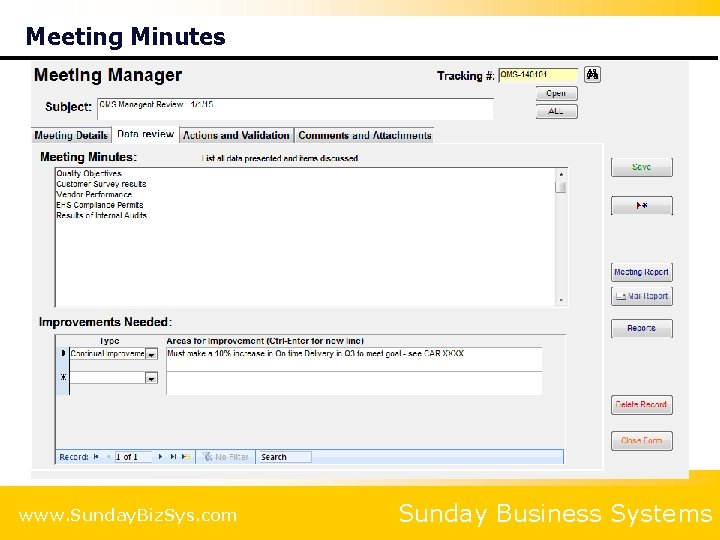Image resolution: width=720 pixels, height=540 pixels.
Task: Click the Results of Internal Audits line
Action: pyautogui.click(x=102, y=215)
